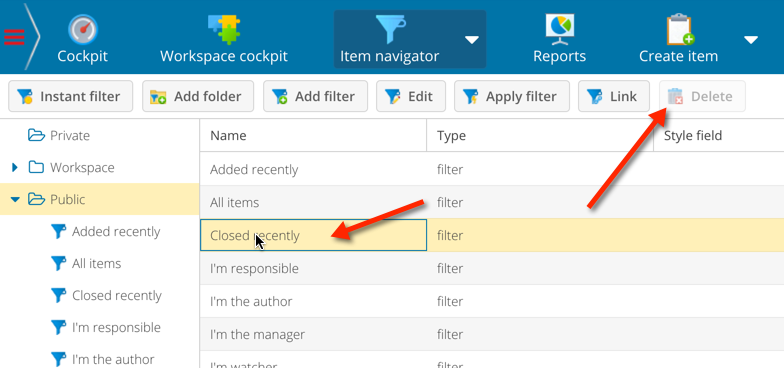Click funnel icon beside tree I'm responsible

[58, 328]
